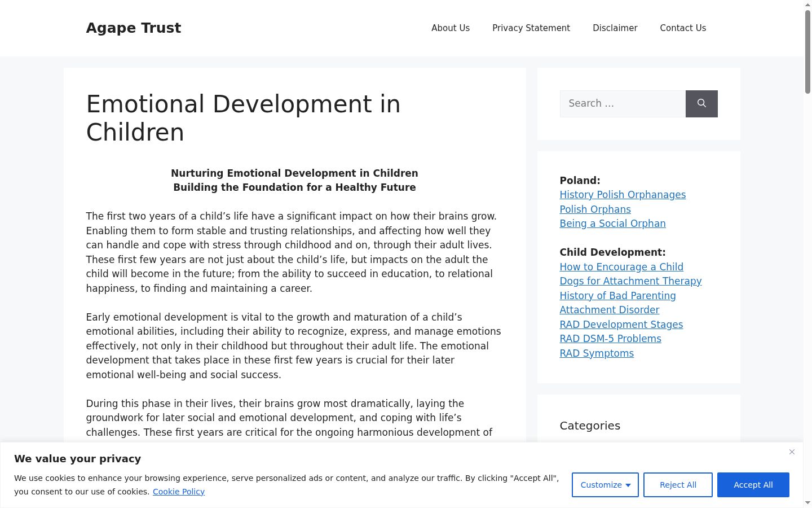Expand the Customize cookie options dropdown
Viewport: 812px width, 508px height.
(x=605, y=485)
